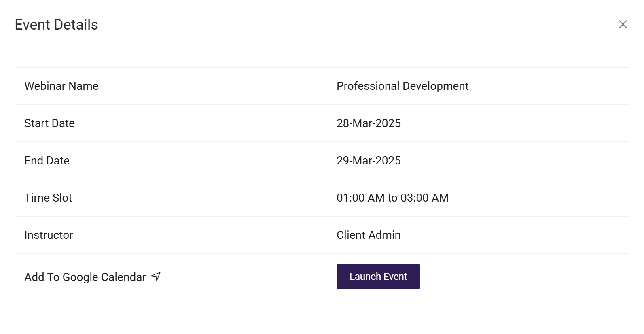Click the Webinar Name label

tap(61, 86)
